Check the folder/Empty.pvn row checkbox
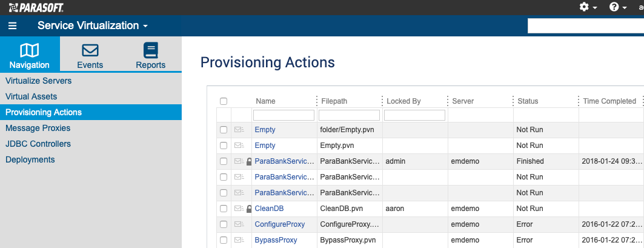644x248 pixels. tap(224, 130)
